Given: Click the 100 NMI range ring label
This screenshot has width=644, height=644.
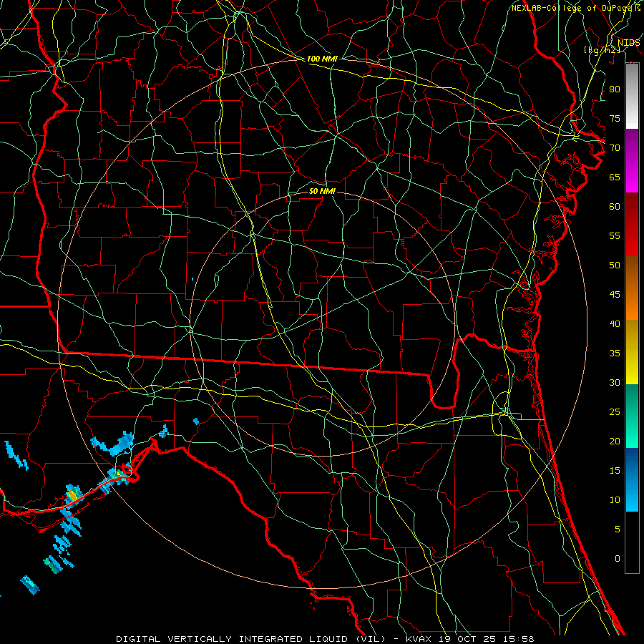Looking at the screenshot, I should click(322, 59).
